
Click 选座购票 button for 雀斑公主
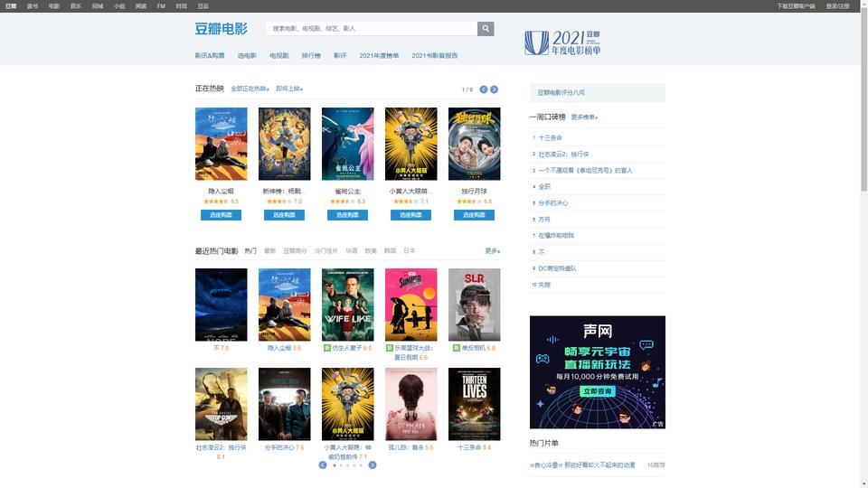click(347, 215)
